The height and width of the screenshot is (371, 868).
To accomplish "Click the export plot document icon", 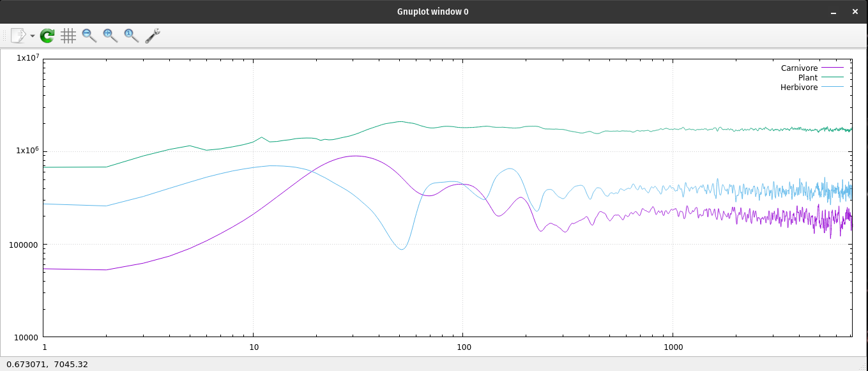I will click(x=18, y=36).
